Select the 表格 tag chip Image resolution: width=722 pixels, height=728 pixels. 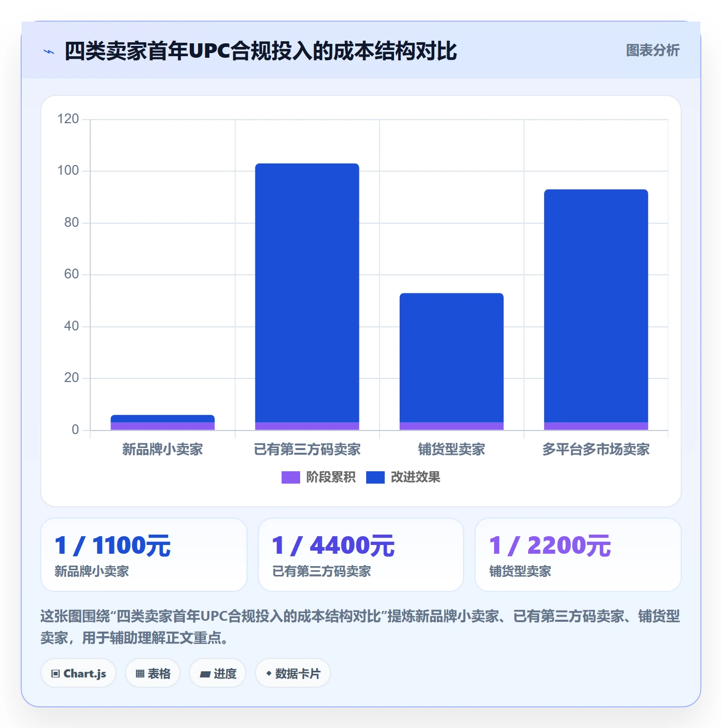(153, 673)
